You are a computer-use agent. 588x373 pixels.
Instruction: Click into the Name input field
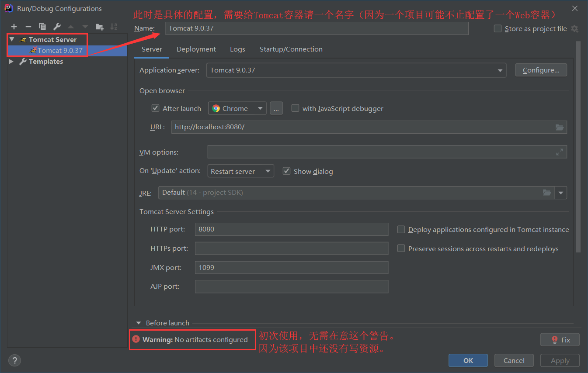317,28
